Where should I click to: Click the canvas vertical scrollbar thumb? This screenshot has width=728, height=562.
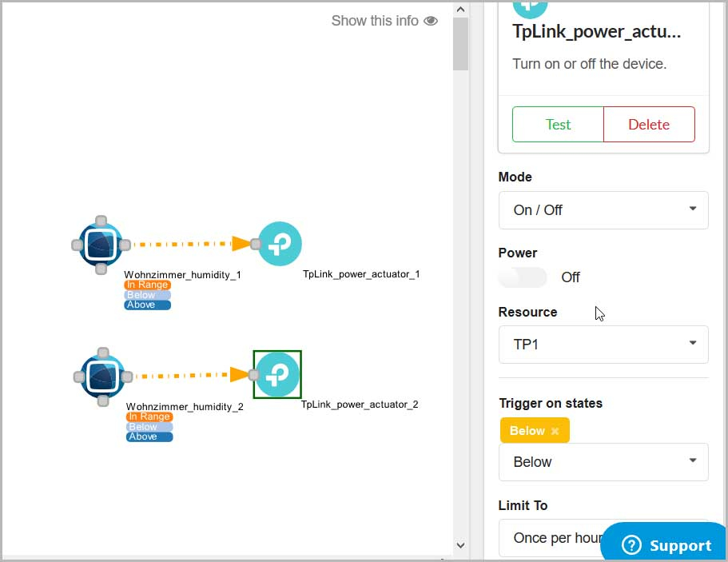(x=460, y=44)
